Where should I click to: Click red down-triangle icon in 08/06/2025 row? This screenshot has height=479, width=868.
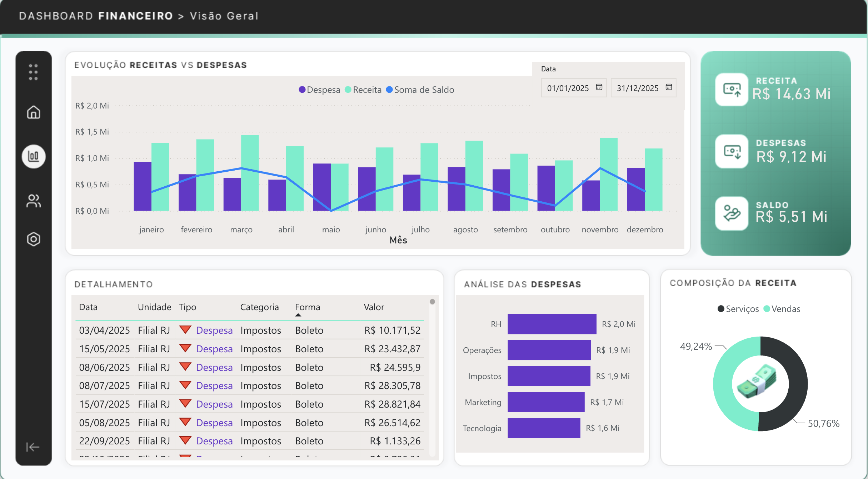coord(185,367)
